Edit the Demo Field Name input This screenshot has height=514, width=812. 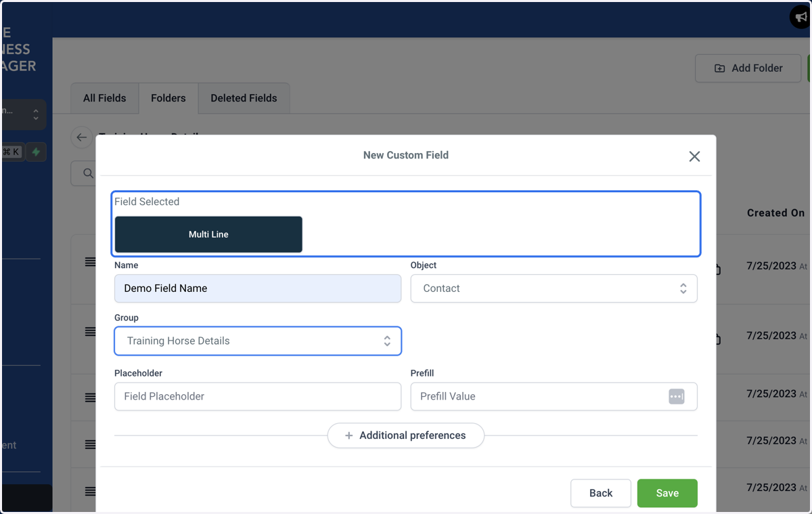pyautogui.click(x=258, y=288)
